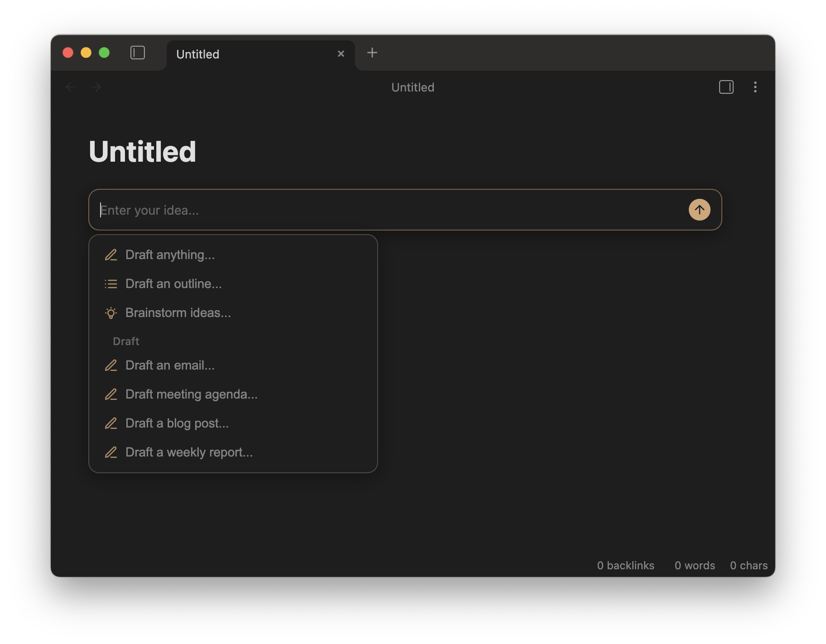
Task: Open the three-dot more options menu
Action: pyautogui.click(x=755, y=87)
